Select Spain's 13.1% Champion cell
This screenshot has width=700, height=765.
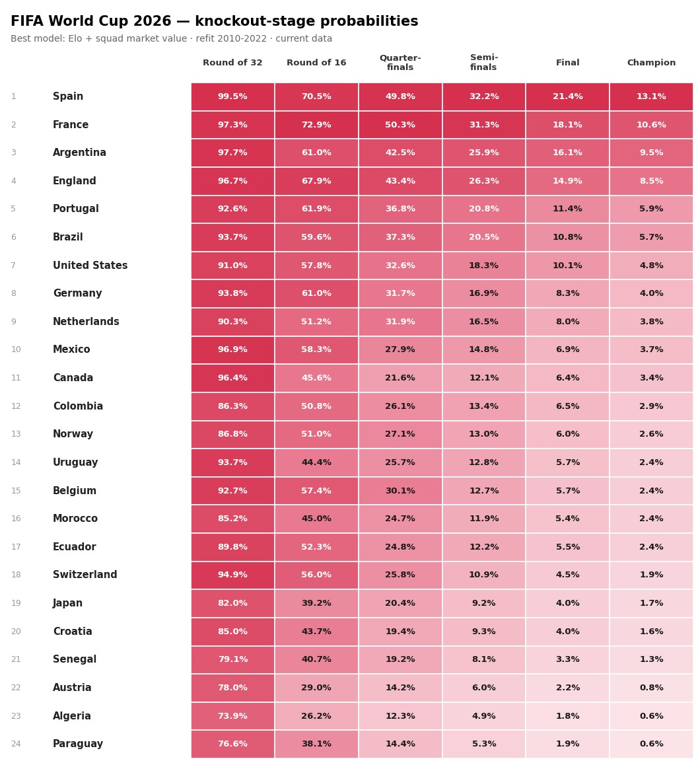coord(650,96)
